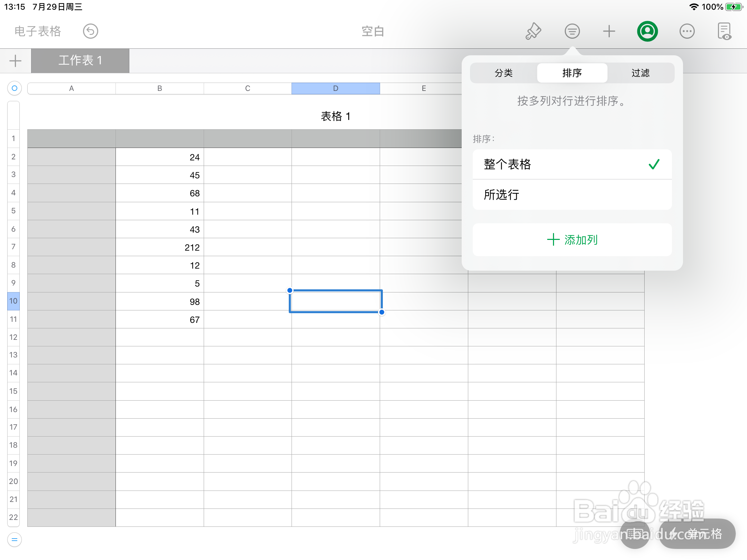Open the Format paintbrush panel
Image resolution: width=747 pixels, height=560 pixels.
pyautogui.click(x=533, y=31)
